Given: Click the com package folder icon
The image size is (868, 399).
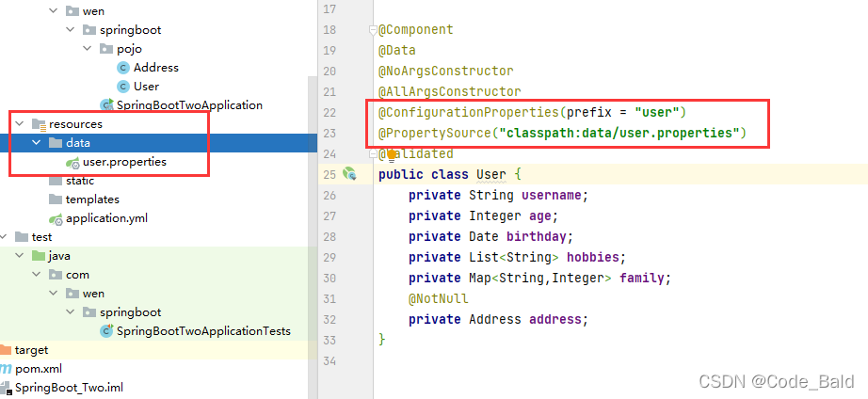Looking at the screenshot, I should [56, 275].
